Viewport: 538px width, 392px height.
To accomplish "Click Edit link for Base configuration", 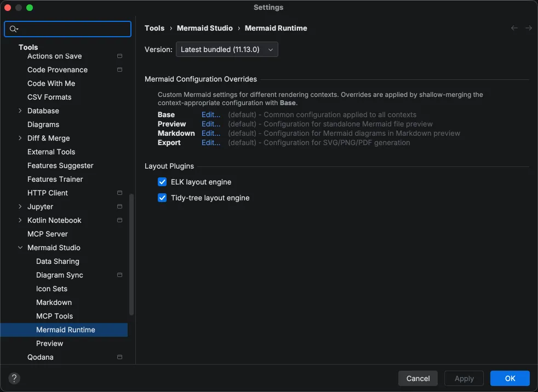I will [x=211, y=114].
